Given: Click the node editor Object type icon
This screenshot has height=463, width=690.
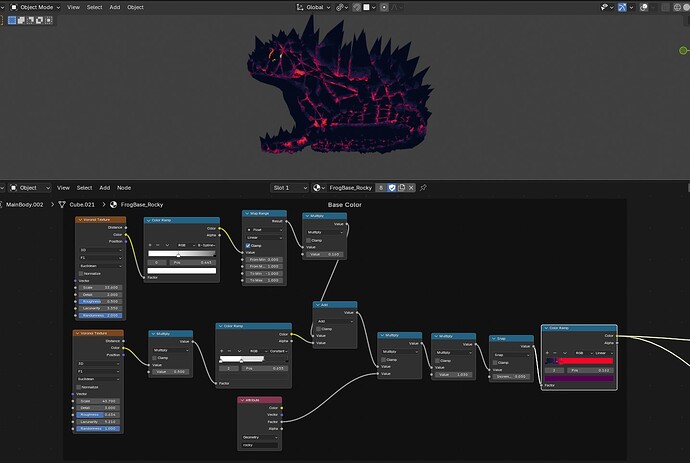Looking at the screenshot, I should (14, 188).
